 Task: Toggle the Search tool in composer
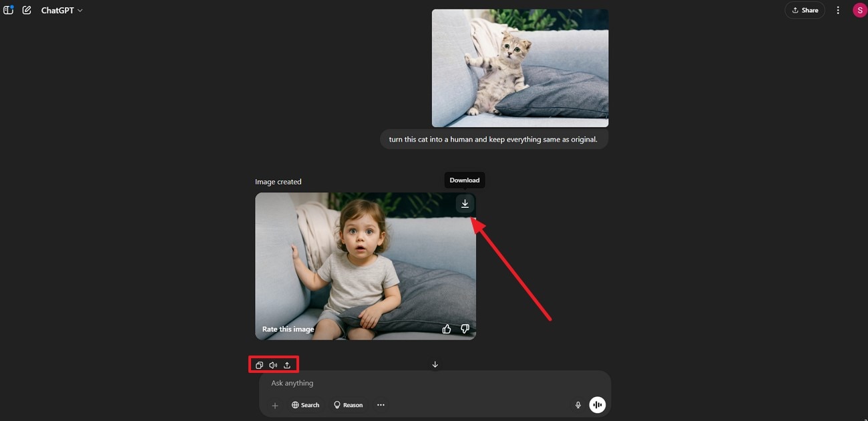(305, 405)
